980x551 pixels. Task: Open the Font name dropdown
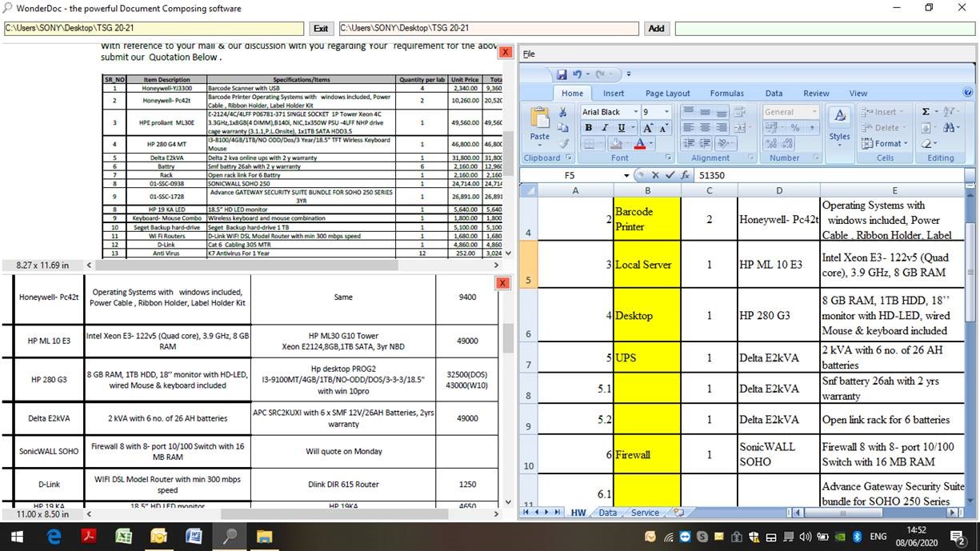636,112
